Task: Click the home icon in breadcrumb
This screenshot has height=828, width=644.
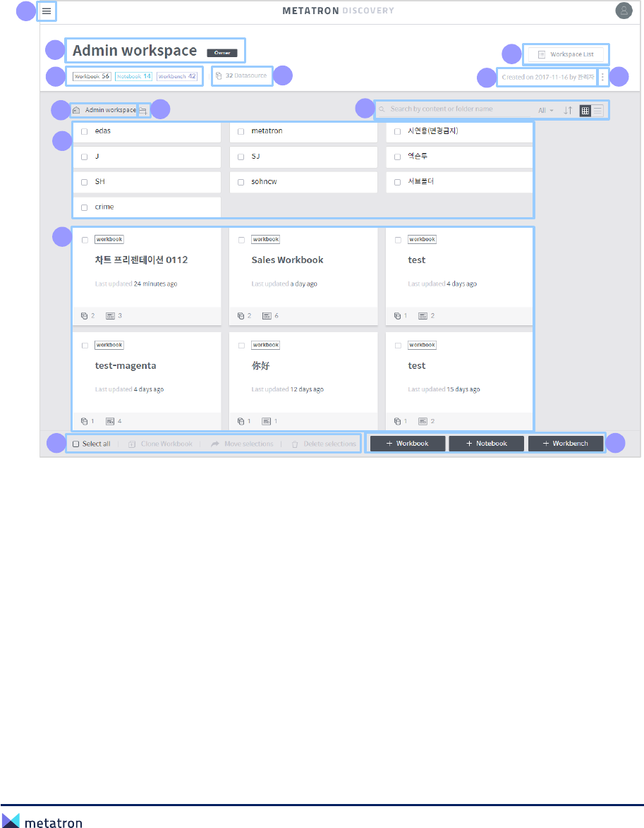Action: (76, 110)
